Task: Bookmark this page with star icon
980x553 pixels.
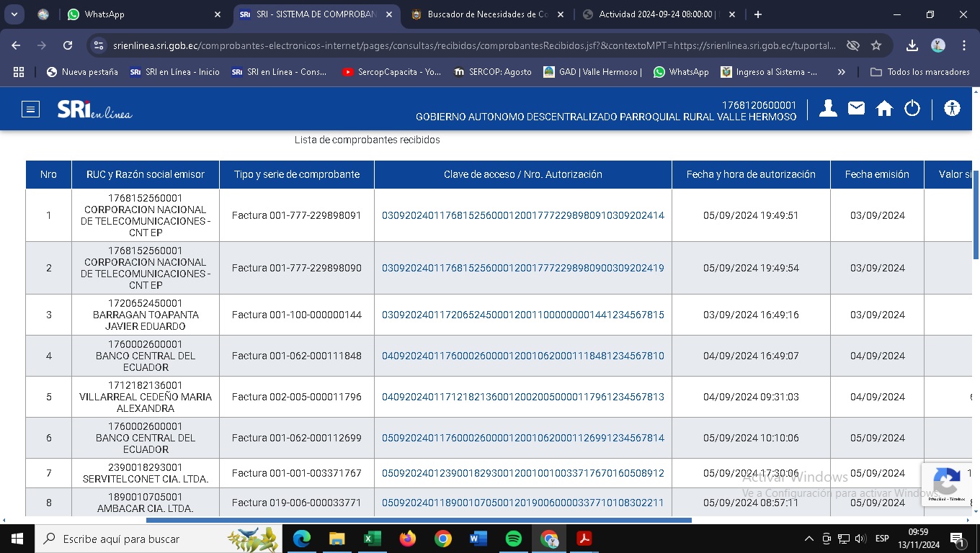Action: [876, 45]
